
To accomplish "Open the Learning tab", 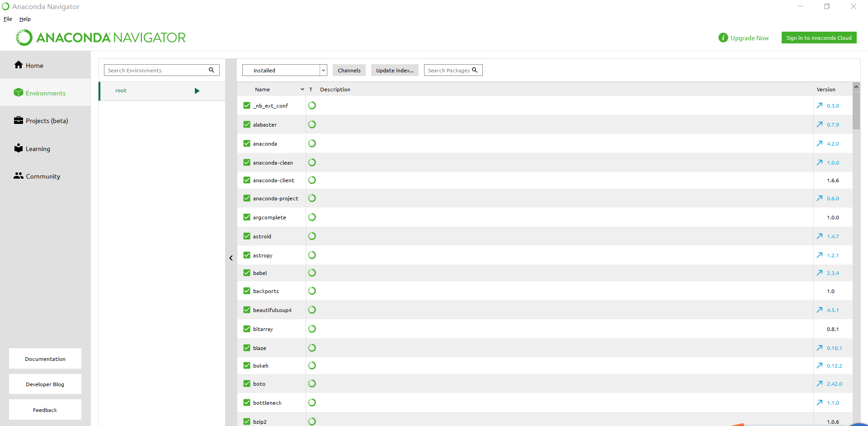I will tap(45, 149).
